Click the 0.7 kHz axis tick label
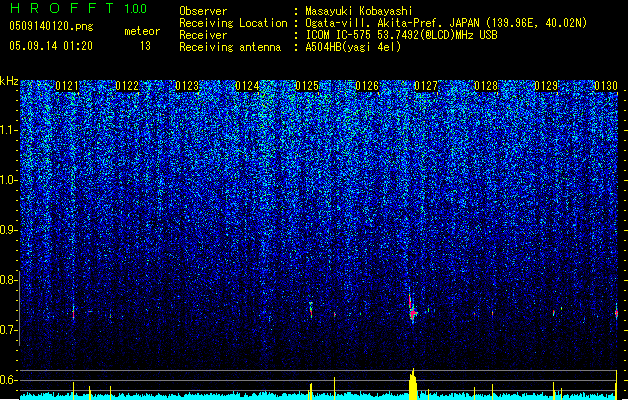This screenshot has height=400, width=629. tap(9, 330)
